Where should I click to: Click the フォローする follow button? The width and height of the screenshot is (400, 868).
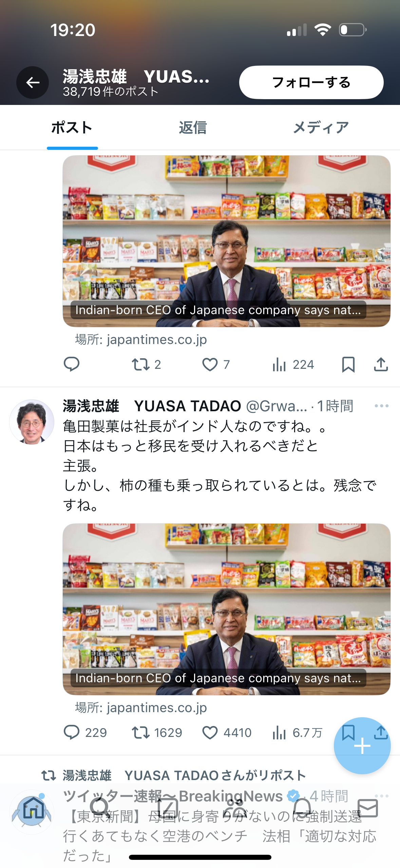311,83
